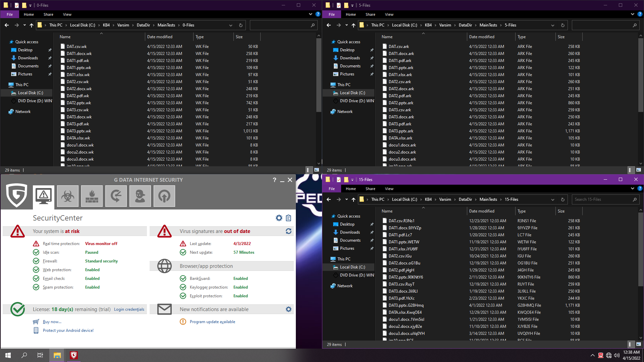Click the Login credentials link

129,309
